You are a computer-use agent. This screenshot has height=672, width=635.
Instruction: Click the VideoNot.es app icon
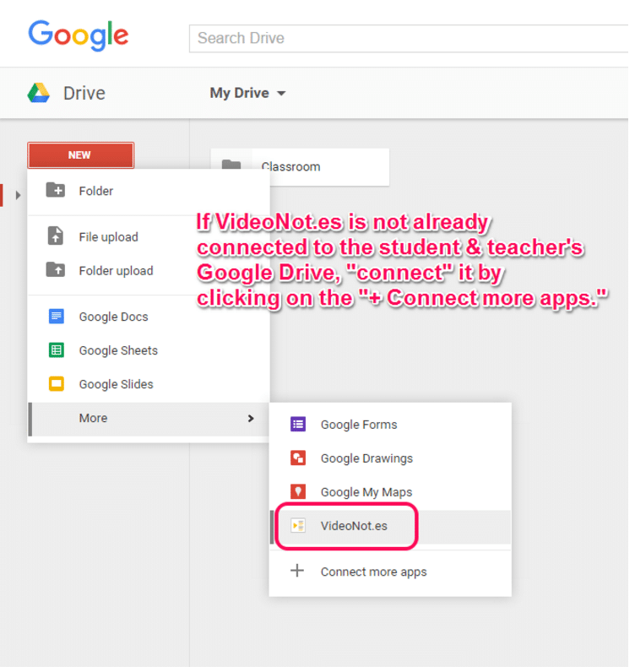click(297, 526)
